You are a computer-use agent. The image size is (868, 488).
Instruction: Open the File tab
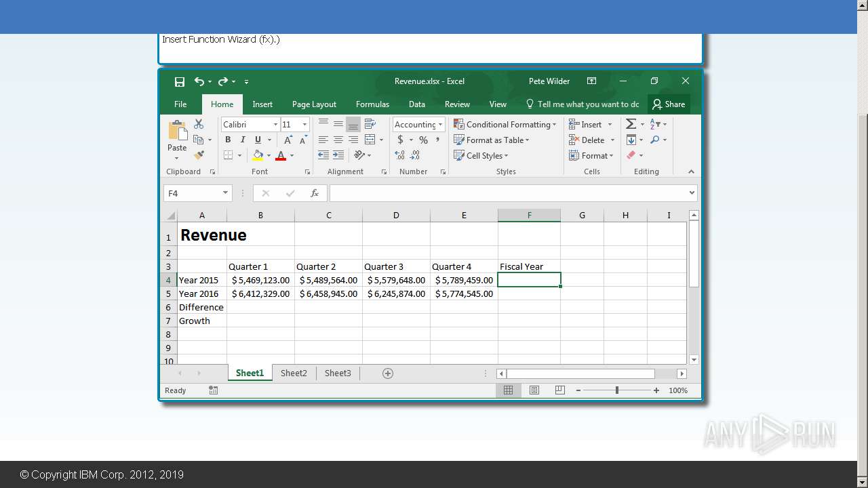point(180,104)
